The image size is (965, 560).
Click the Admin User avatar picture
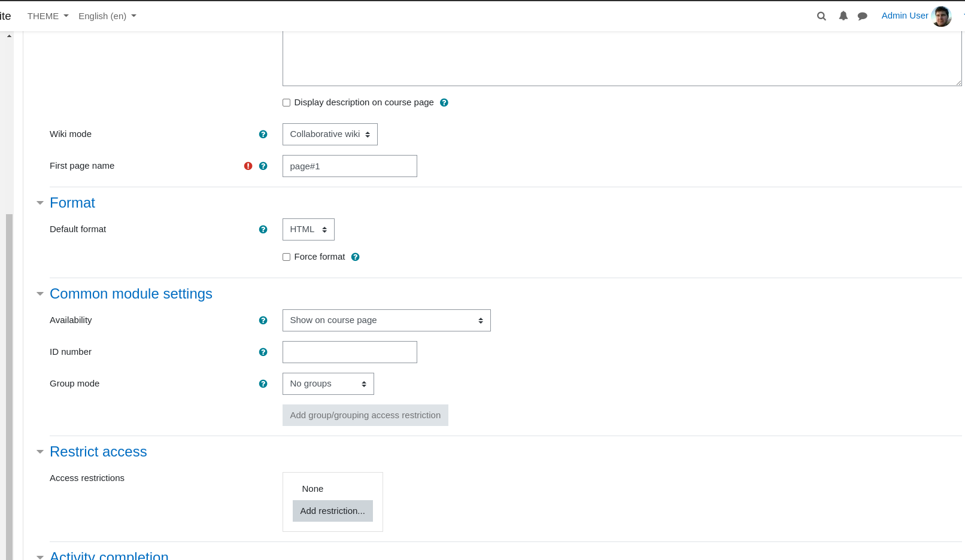(x=941, y=16)
